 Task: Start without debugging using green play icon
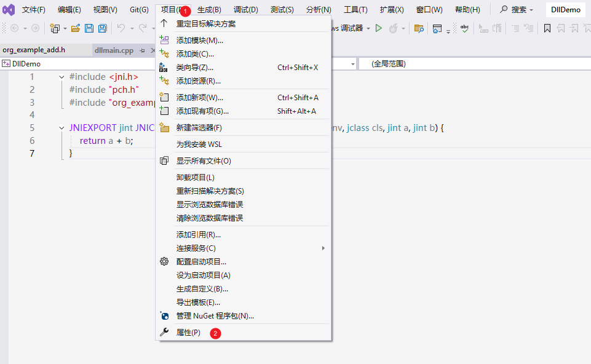click(x=379, y=28)
